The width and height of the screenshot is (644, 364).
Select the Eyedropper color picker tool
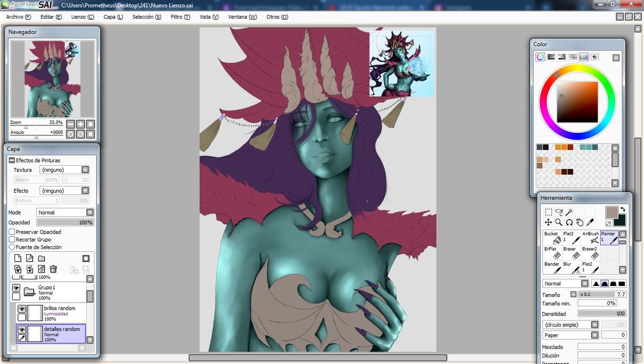click(x=590, y=222)
